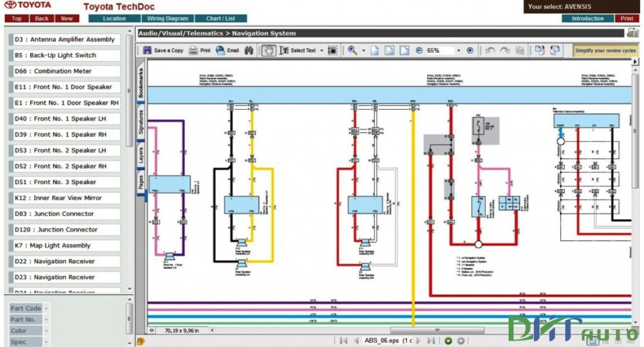Click the Email globe icon
644x347 pixels.
tap(221, 50)
